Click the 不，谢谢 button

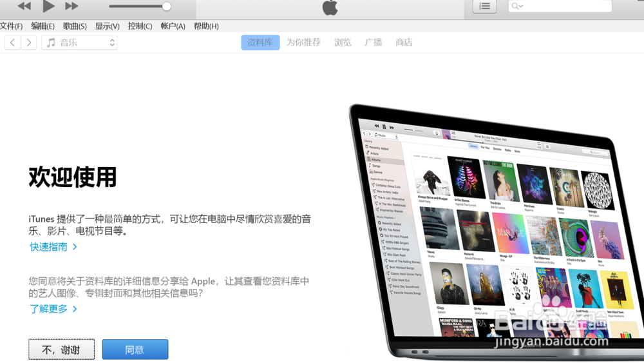[x=62, y=349]
